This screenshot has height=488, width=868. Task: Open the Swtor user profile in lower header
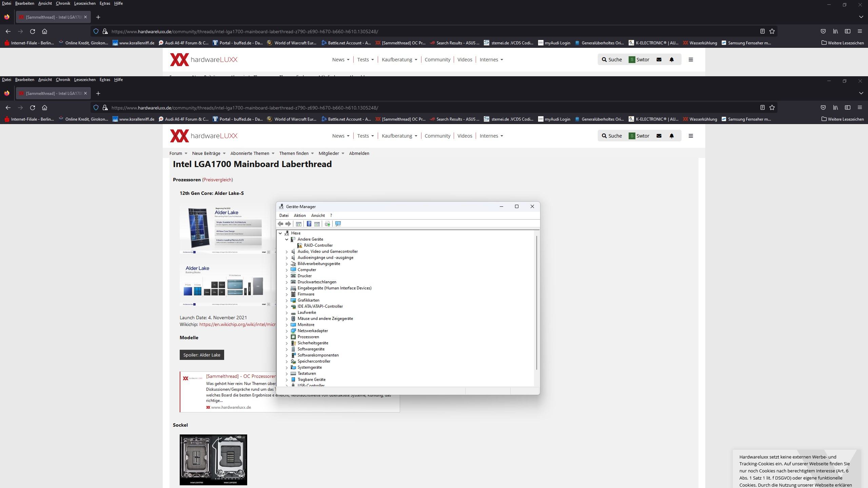(639, 136)
